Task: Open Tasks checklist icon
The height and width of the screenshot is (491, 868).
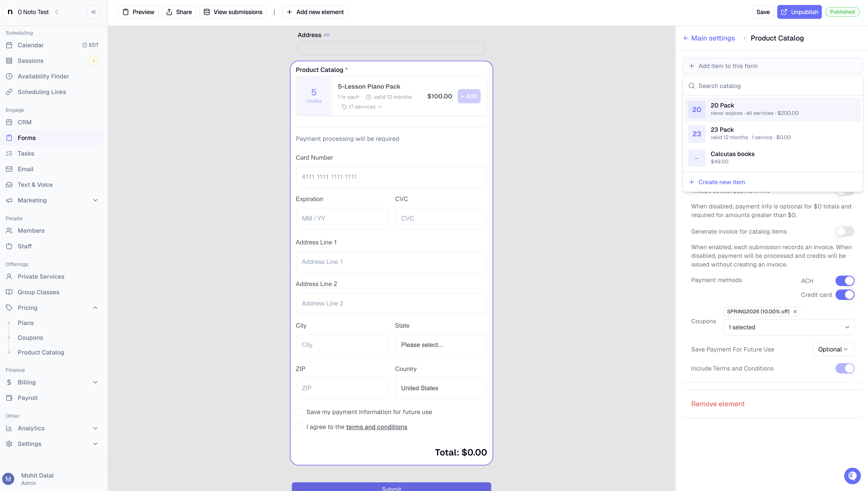Action: tap(9, 153)
